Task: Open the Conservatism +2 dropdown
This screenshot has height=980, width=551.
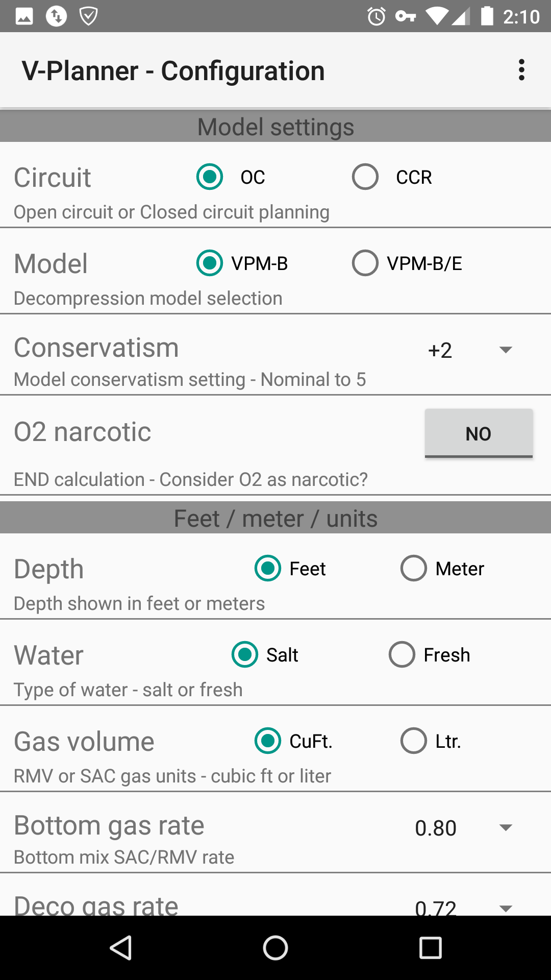Action: [x=470, y=350]
